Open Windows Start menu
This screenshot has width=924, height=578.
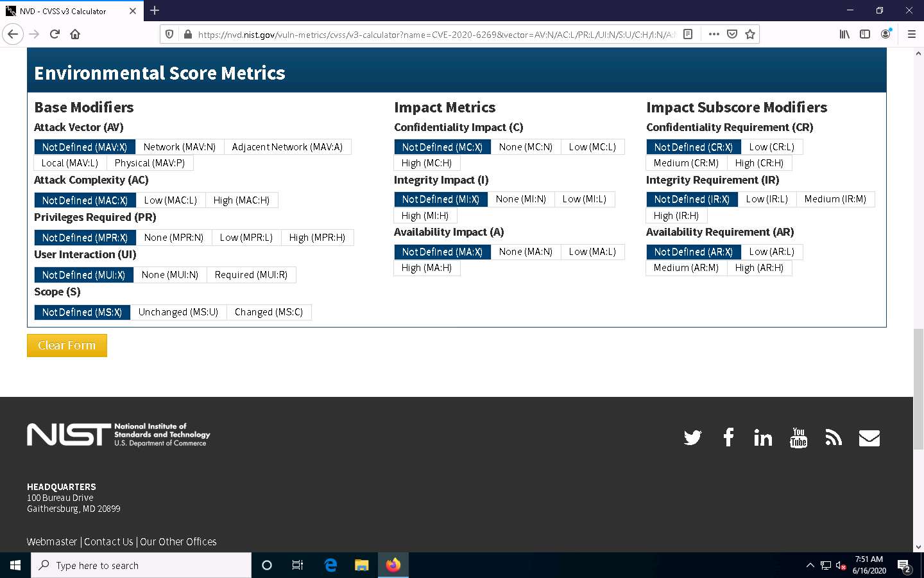tap(15, 565)
